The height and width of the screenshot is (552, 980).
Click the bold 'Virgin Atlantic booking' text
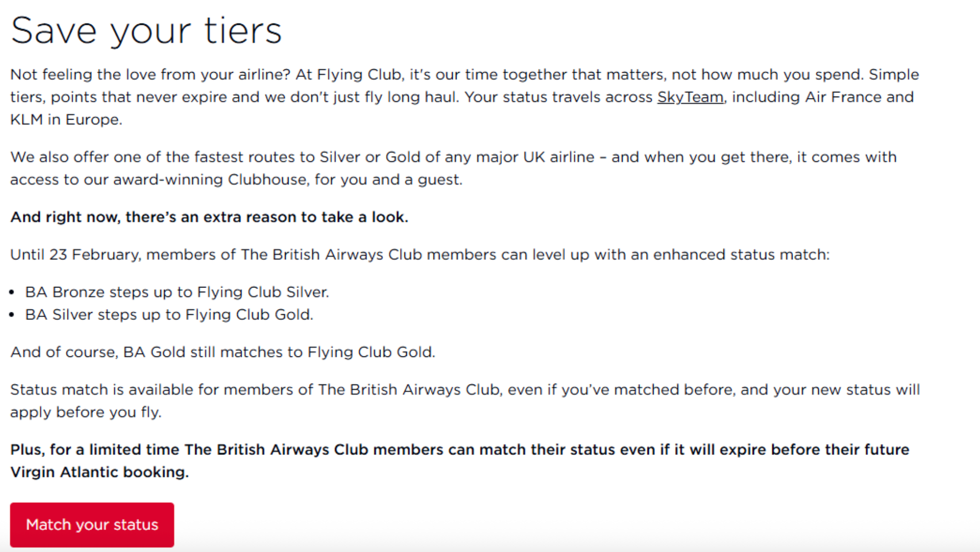coord(99,473)
